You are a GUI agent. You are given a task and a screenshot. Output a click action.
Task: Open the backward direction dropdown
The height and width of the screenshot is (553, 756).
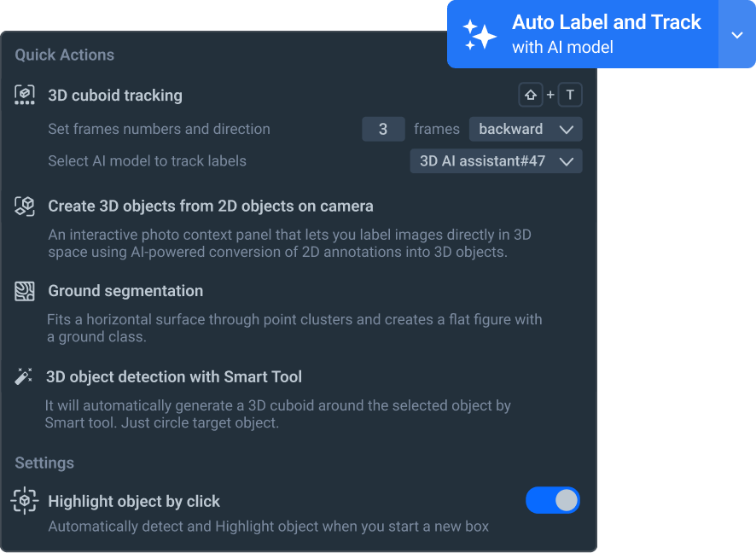coord(526,129)
